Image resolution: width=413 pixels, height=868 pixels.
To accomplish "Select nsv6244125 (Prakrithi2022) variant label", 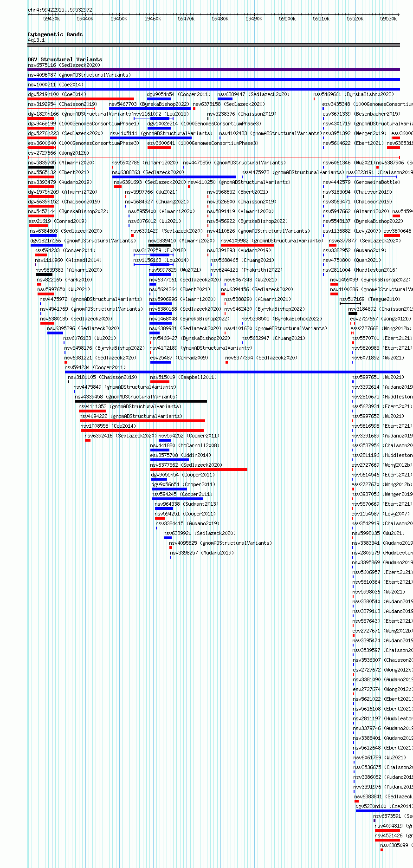I will [246, 270].
